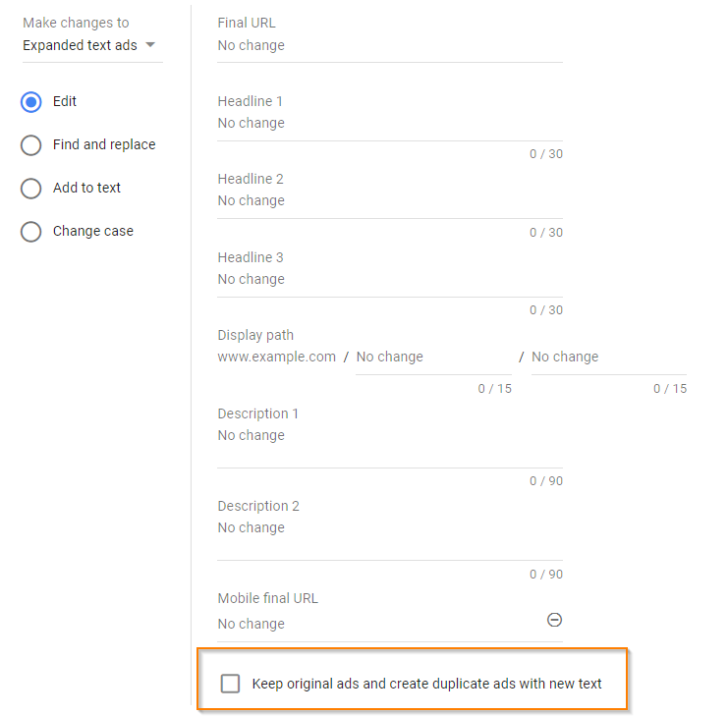Viewport: 728px width, 716px height.
Task: Click the Headline 3 input field
Action: [x=390, y=279]
